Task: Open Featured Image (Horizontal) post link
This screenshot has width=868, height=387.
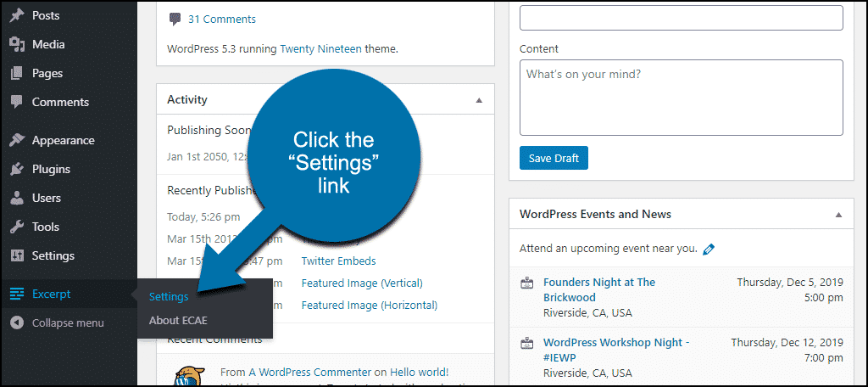Action: coord(370,305)
